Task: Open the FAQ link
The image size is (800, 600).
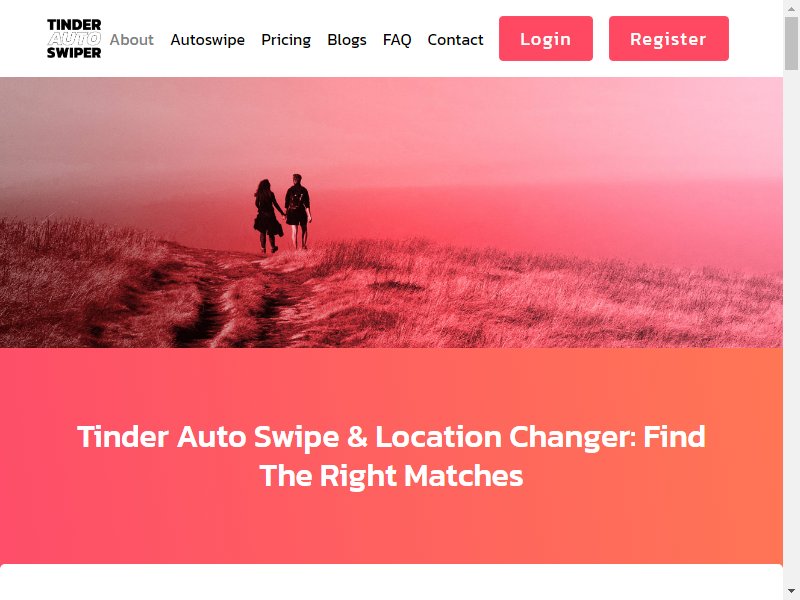Action: click(x=397, y=39)
